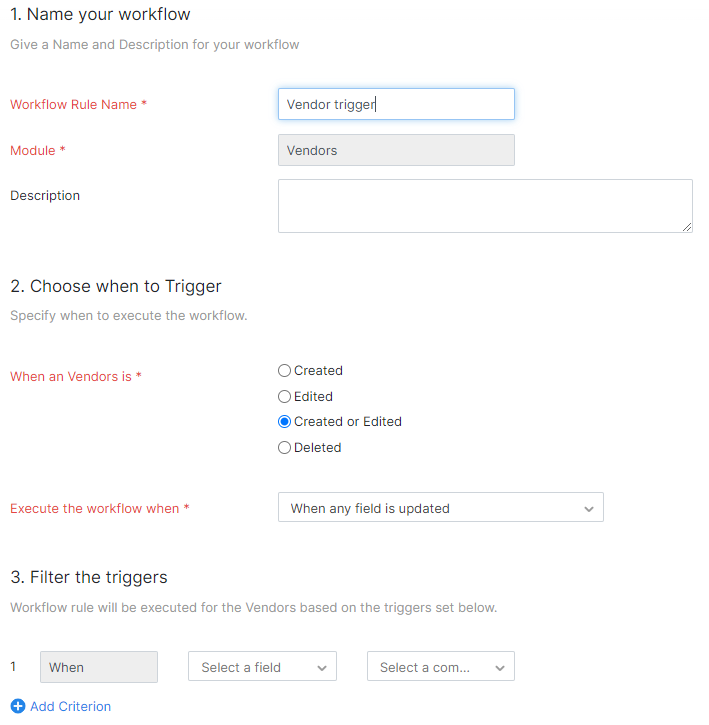This screenshot has height=725, width=709.
Task: Click inside the Description text area
Action: coord(484,205)
